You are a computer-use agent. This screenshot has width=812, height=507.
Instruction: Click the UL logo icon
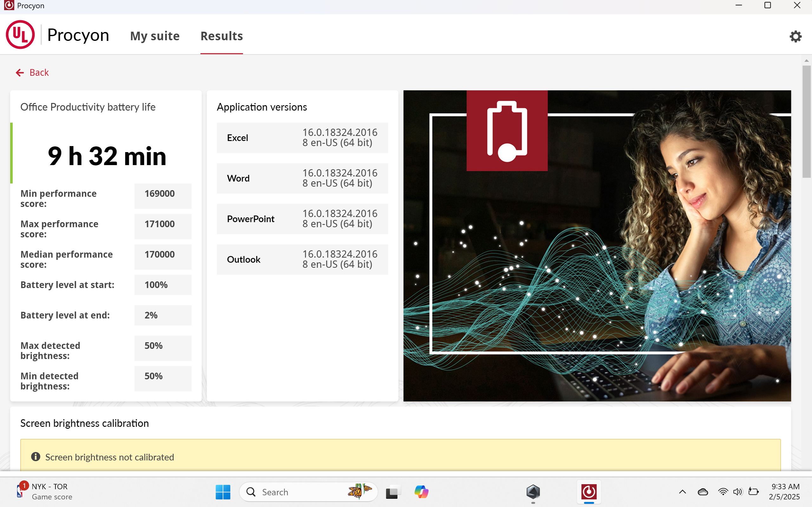pos(20,35)
